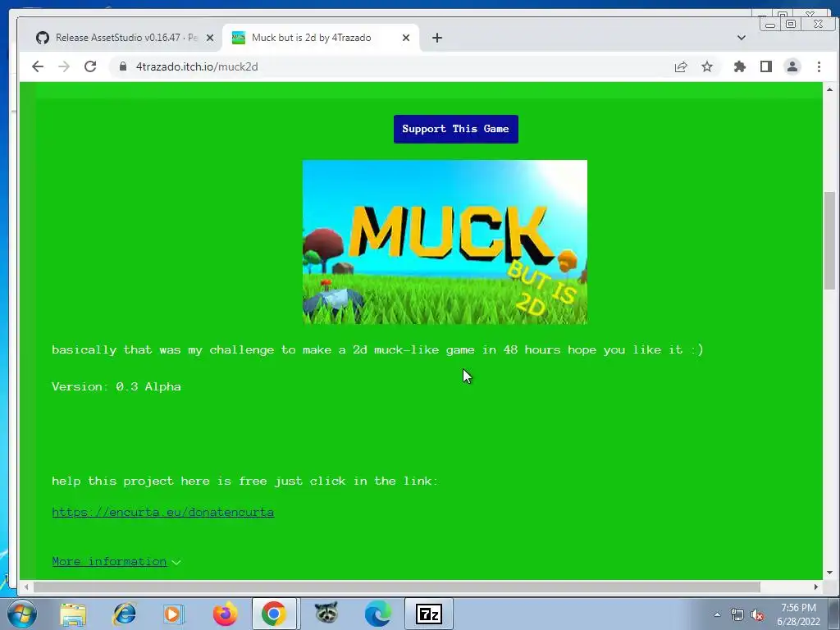View site security lock info
The height and width of the screenshot is (630, 840).
(x=123, y=66)
